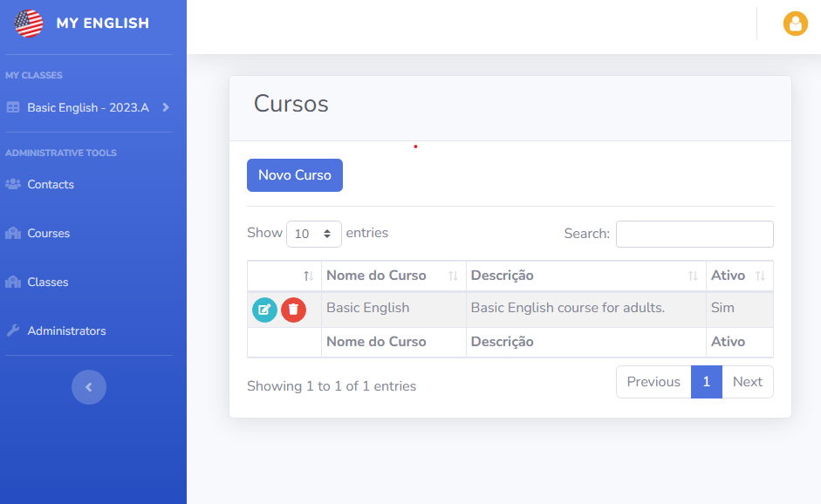Expand Basic English - 2023.A chevron
Screen dimensions: 821x504
click(166, 107)
